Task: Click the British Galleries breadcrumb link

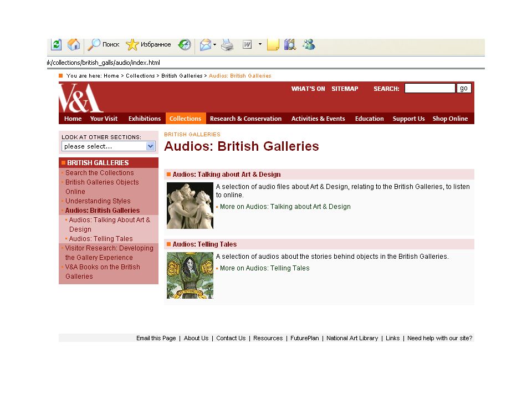Action: click(x=182, y=76)
